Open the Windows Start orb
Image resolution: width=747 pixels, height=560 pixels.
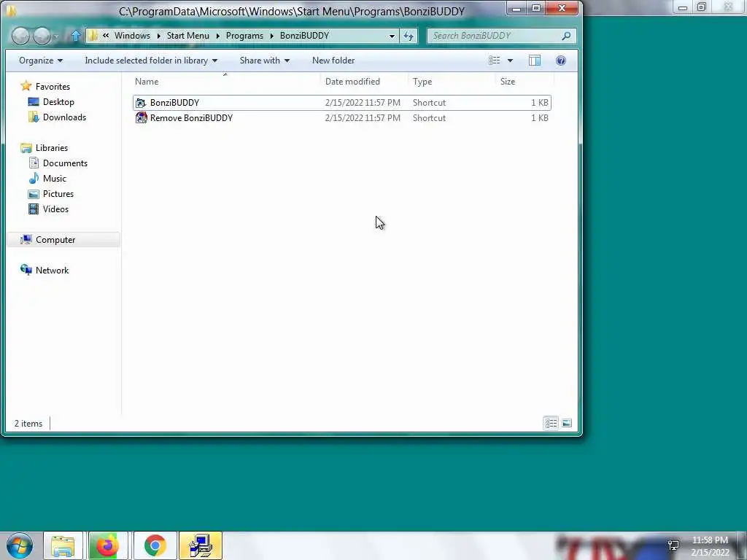(20, 545)
